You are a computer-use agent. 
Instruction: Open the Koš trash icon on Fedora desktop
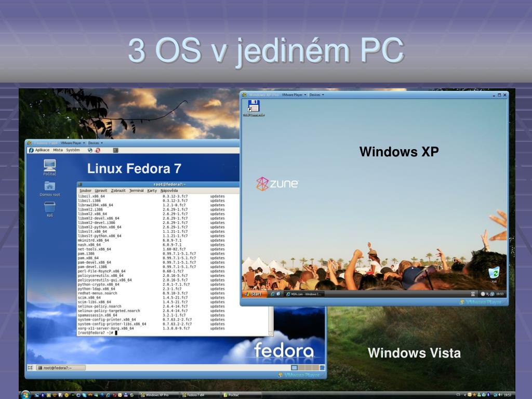pos(49,209)
